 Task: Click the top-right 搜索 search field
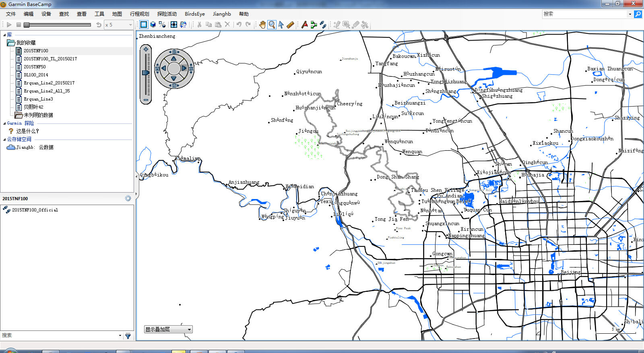585,14
